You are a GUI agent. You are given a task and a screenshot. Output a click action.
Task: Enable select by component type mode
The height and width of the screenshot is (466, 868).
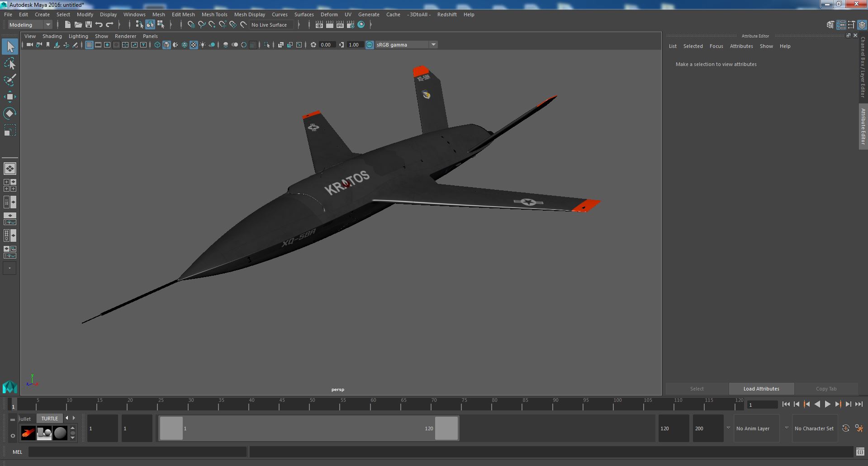[x=161, y=25]
